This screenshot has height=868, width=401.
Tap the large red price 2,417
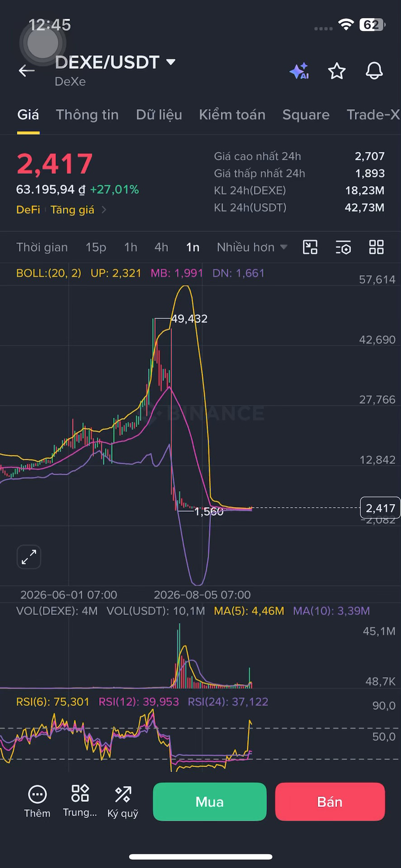(x=55, y=164)
